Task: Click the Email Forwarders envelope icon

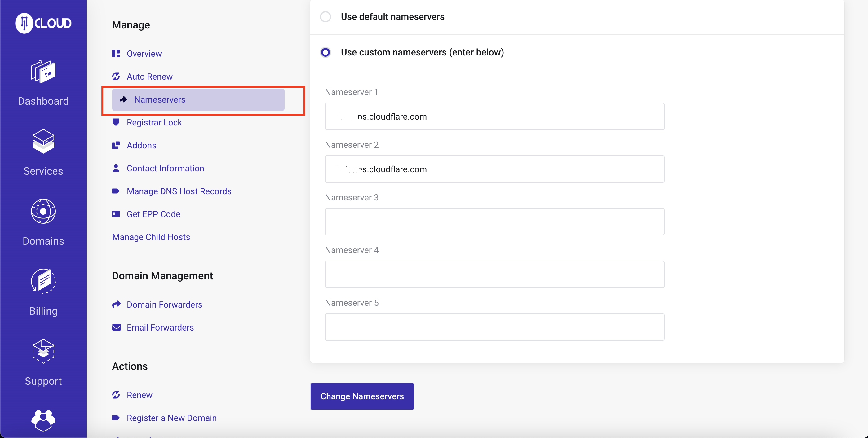Action: (116, 327)
